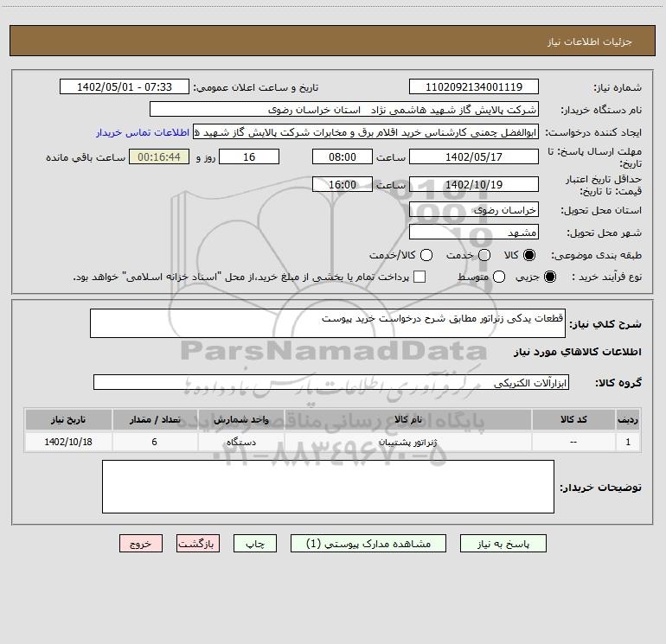This screenshot has width=666, height=644.
Task: Click the توضیحات خریدار text area
Action: click(x=328, y=487)
